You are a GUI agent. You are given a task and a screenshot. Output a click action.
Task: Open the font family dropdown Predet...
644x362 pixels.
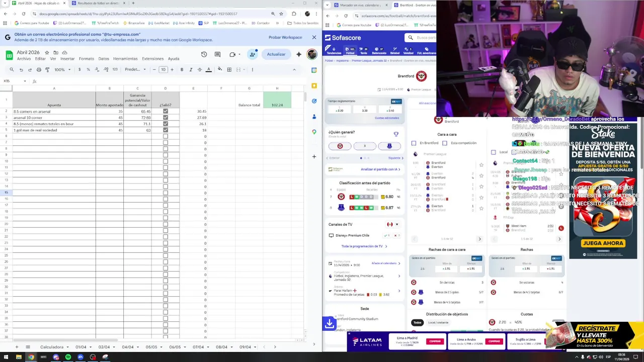coord(135,69)
